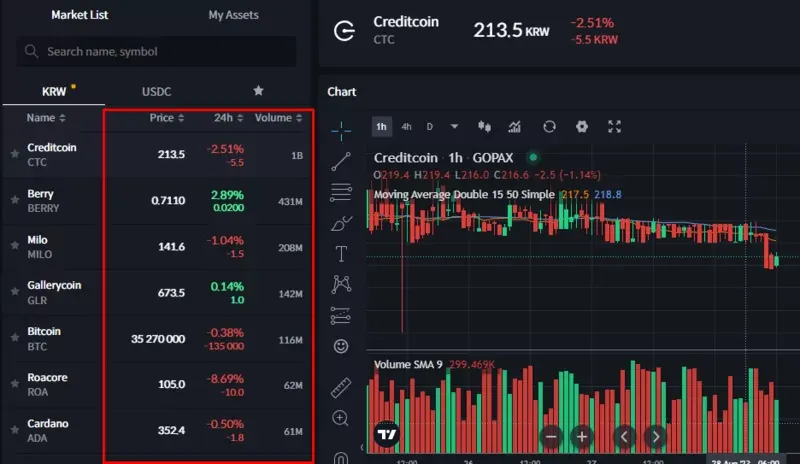Select the KRW market tab
This screenshot has width=800, height=464.
[x=54, y=91]
